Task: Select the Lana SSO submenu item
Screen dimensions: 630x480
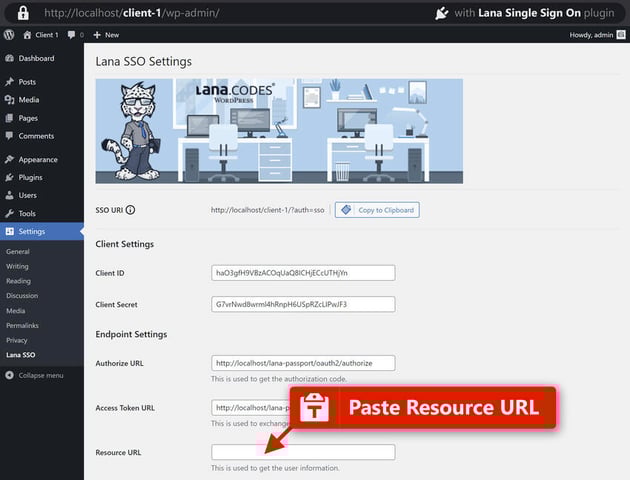Action: 21,355
